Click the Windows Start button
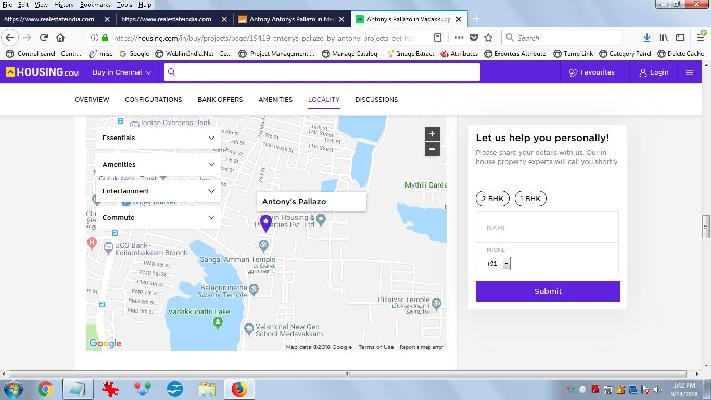The width and height of the screenshot is (711, 400). (x=13, y=390)
